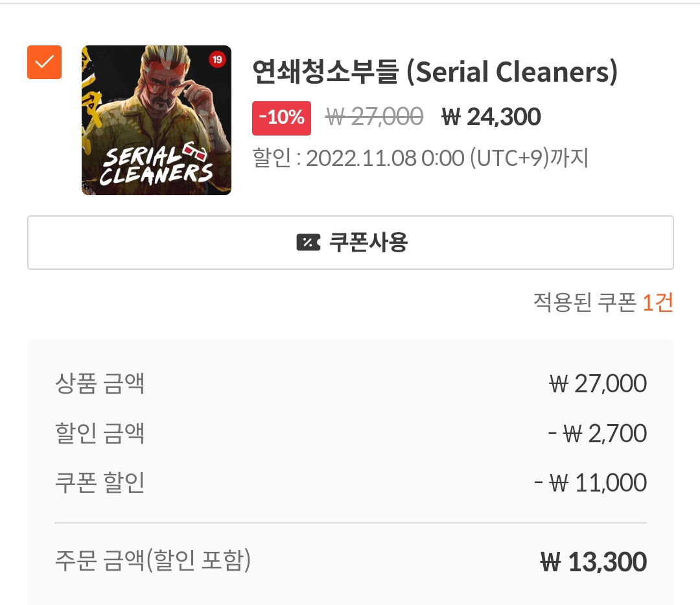Click the 할인 금액 label
The image size is (700, 605).
[100, 433]
